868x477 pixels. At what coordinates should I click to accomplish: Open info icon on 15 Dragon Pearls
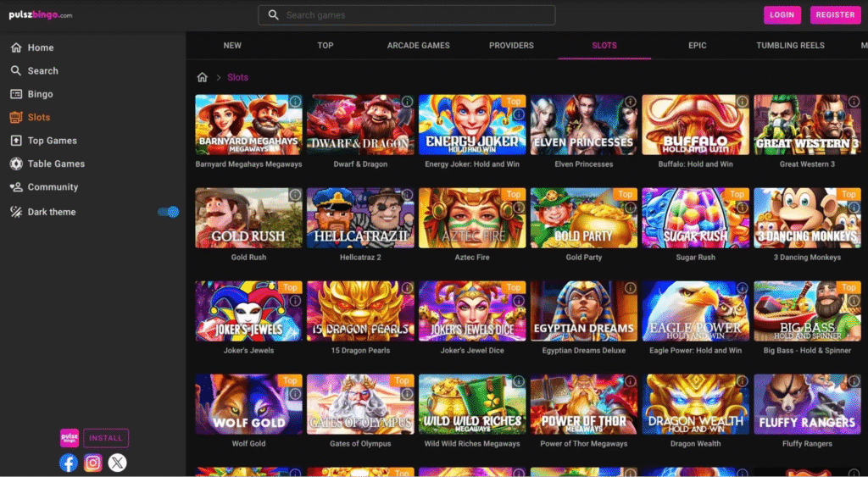pos(407,288)
